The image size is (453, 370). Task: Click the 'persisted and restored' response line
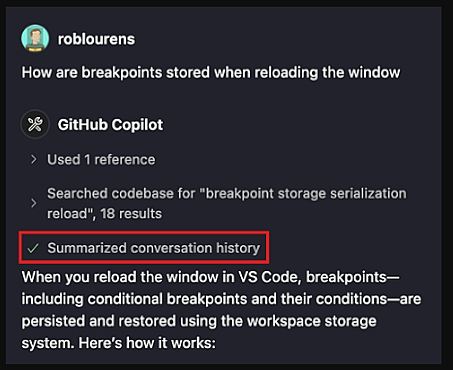click(199, 321)
